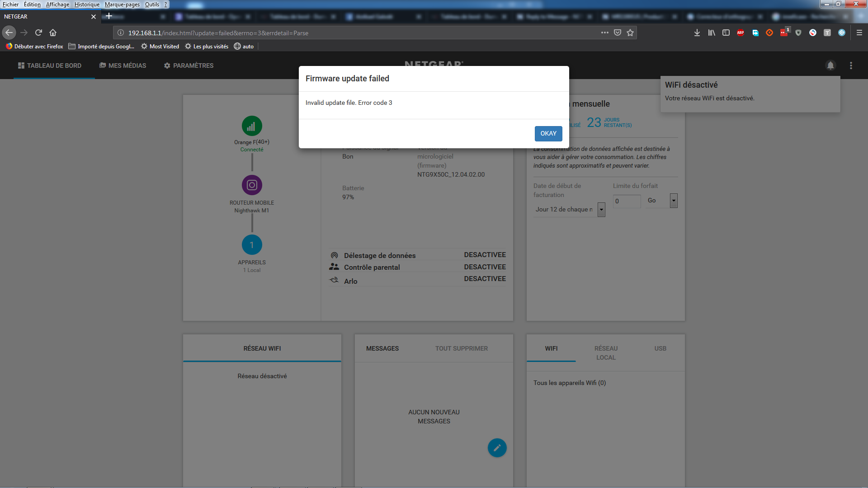
Task: Go back with the browser back arrow
Action: (x=9, y=33)
